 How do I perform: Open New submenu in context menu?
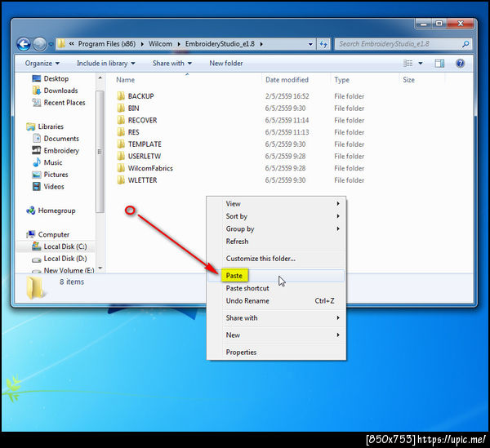click(276, 335)
